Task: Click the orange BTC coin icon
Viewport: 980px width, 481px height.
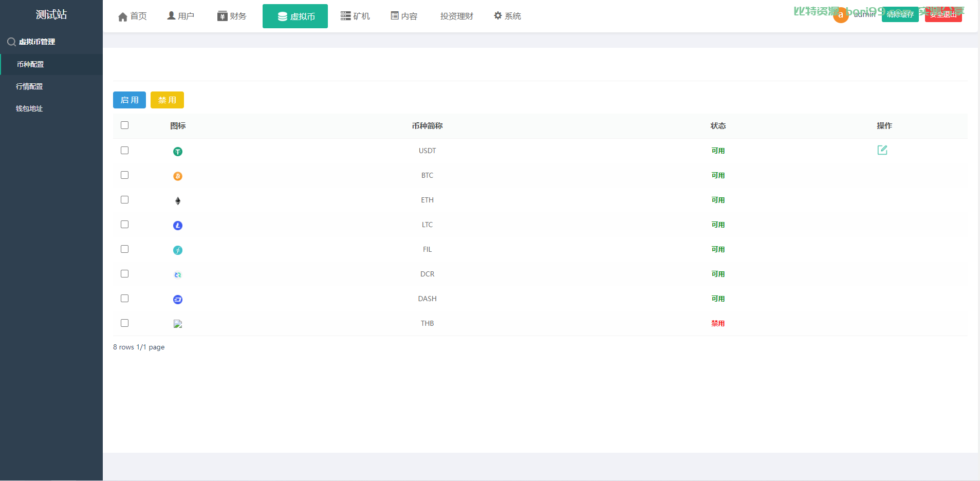Action: pos(178,176)
